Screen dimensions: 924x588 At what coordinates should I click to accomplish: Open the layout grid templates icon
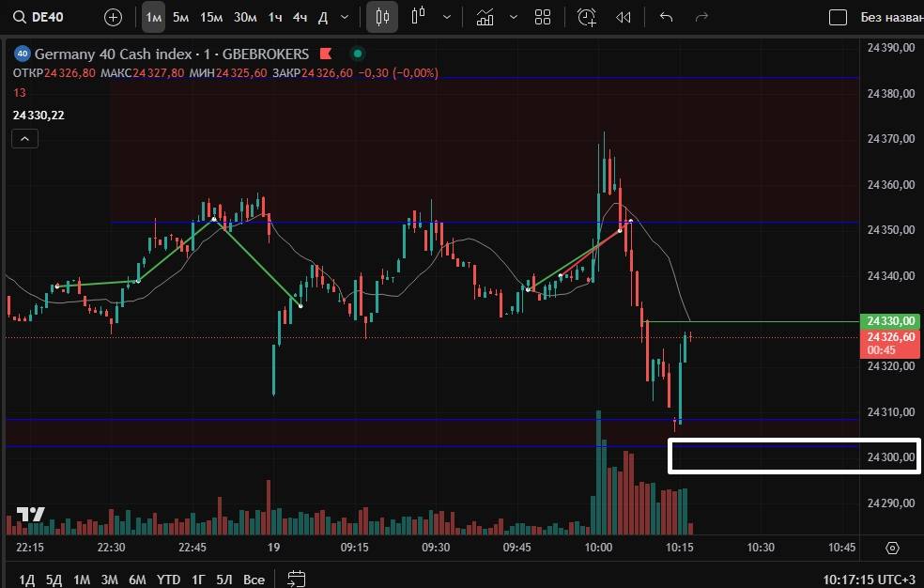[542, 17]
